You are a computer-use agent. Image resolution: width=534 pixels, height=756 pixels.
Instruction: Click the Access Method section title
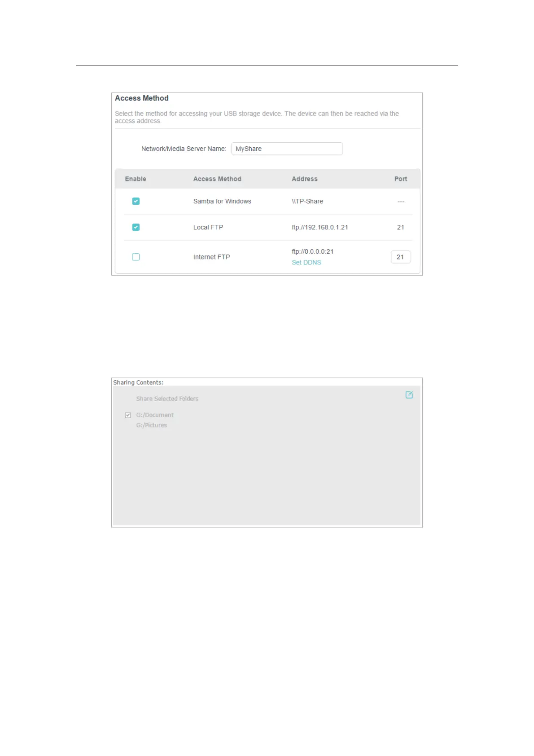142,98
